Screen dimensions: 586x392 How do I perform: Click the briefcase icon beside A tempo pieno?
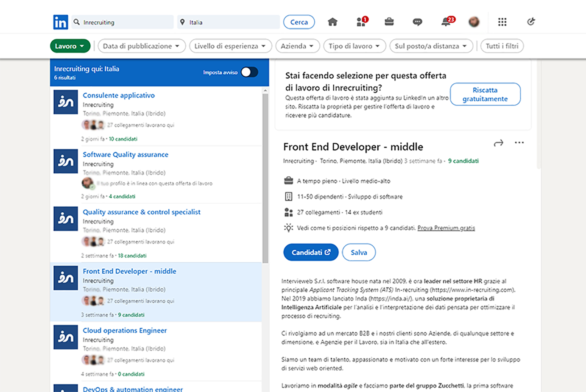click(288, 181)
